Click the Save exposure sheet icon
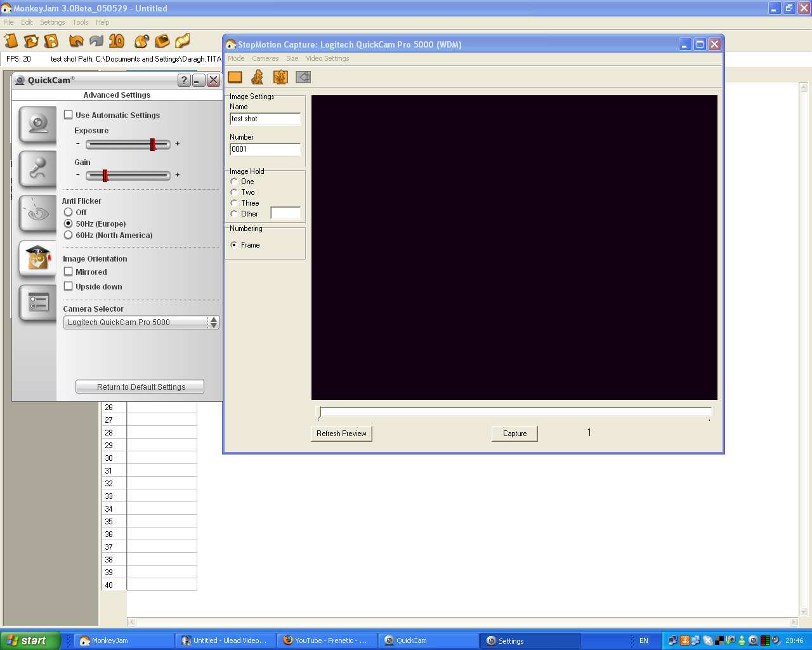 coord(51,41)
